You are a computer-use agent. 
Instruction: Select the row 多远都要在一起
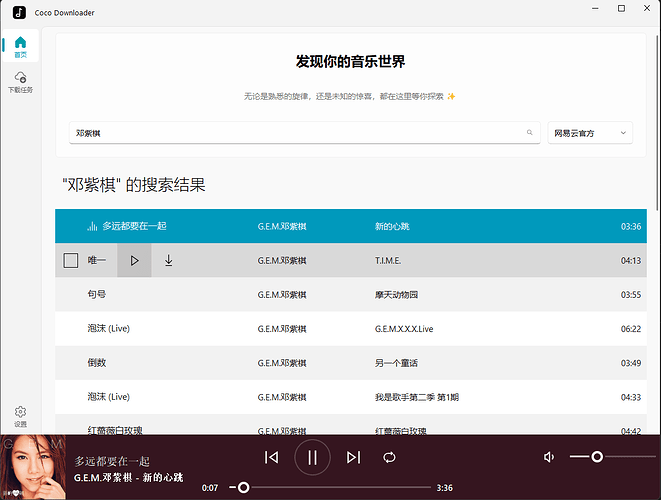point(351,226)
